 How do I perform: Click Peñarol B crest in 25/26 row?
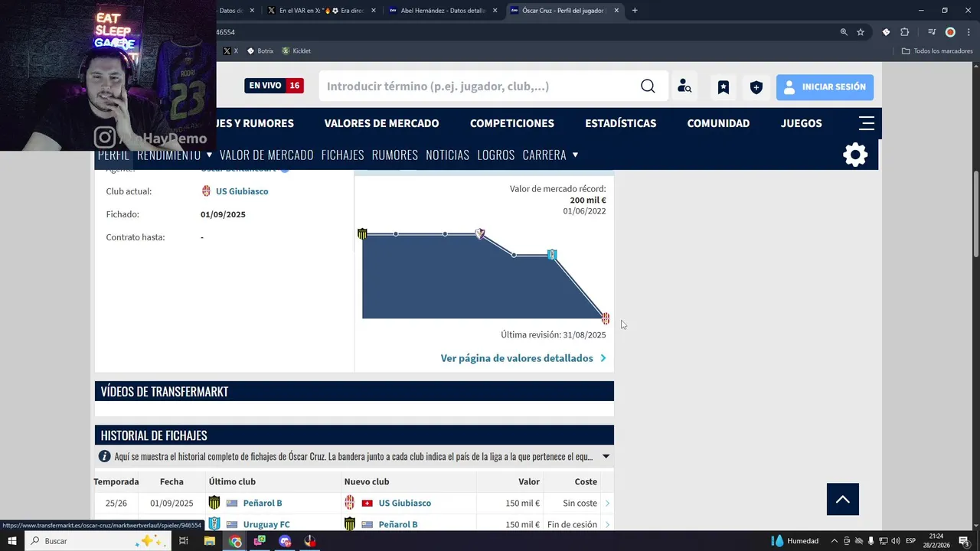pyautogui.click(x=214, y=503)
